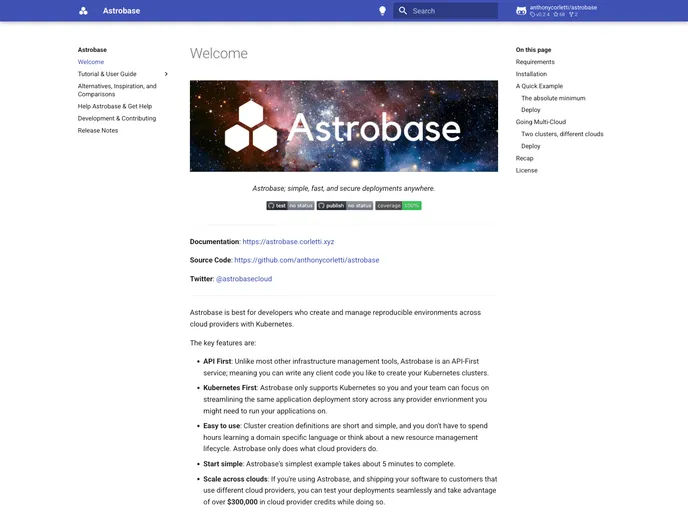Jump to Requirements section

pos(535,62)
